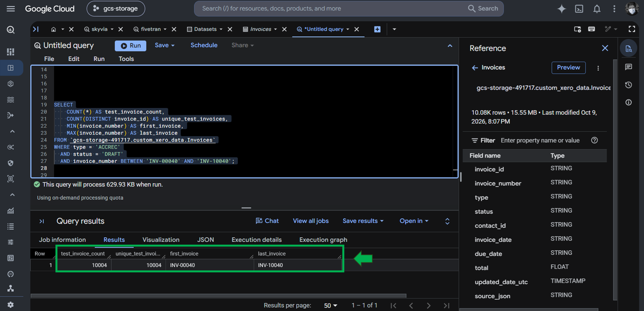Run the query

pos(131,46)
